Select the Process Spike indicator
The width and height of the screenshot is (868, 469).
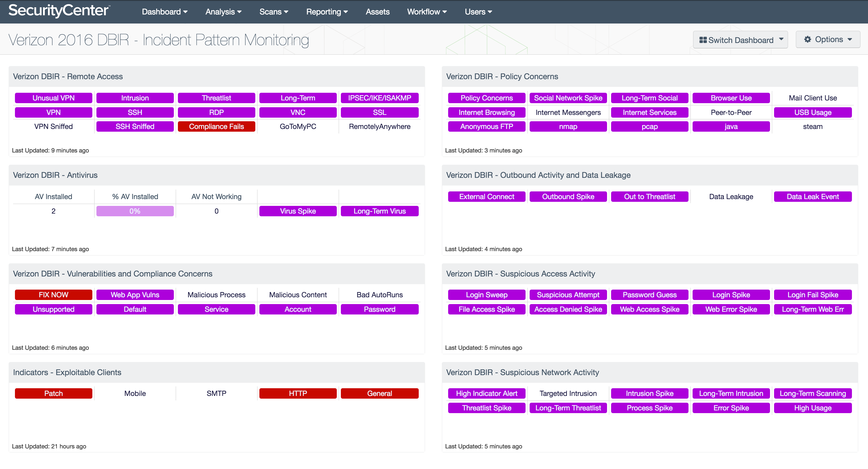[650, 408]
